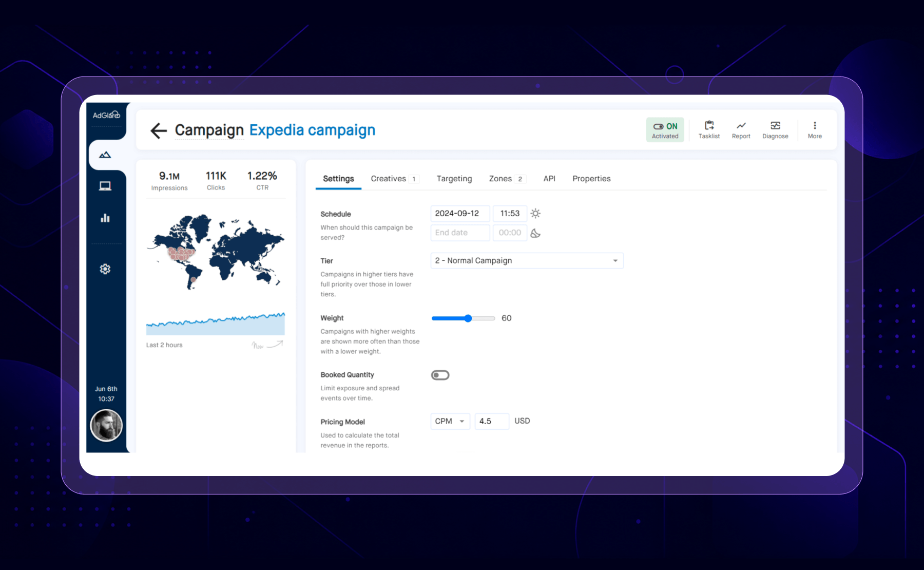924x570 pixels.
Task: Switch to the Properties tab
Action: coord(591,179)
